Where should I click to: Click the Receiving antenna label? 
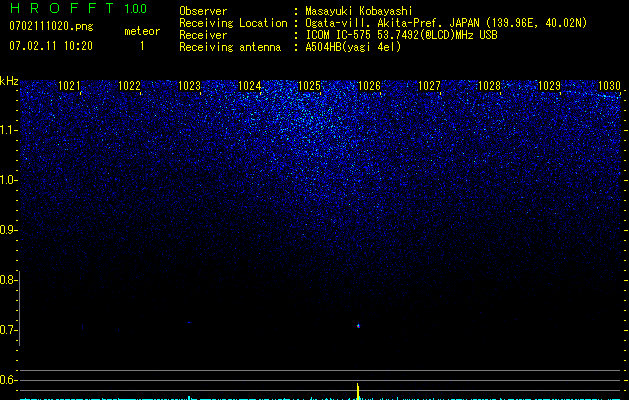click(230, 47)
